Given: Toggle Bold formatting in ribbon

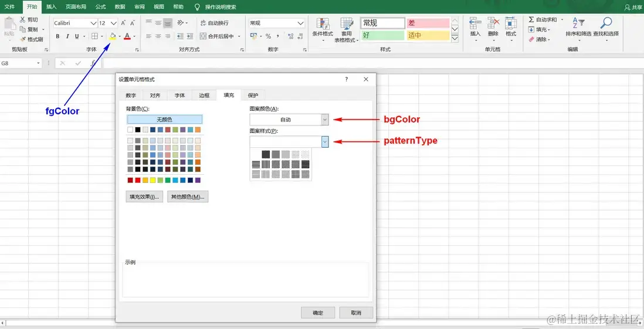Looking at the screenshot, I should 57,36.
